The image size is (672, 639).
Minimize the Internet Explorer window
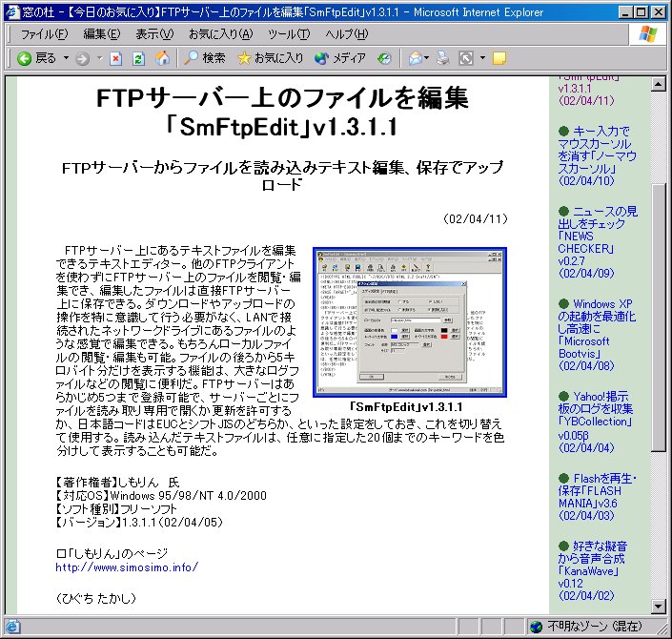pos(626,12)
